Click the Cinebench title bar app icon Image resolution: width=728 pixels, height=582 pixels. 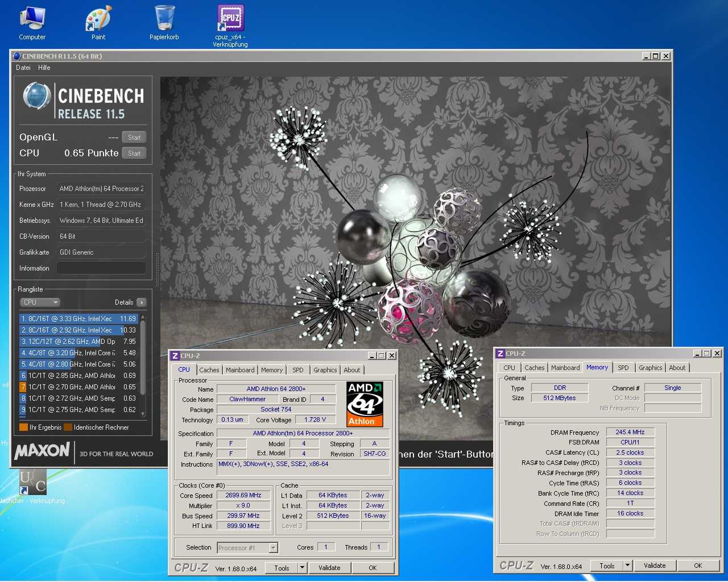(16, 56)
